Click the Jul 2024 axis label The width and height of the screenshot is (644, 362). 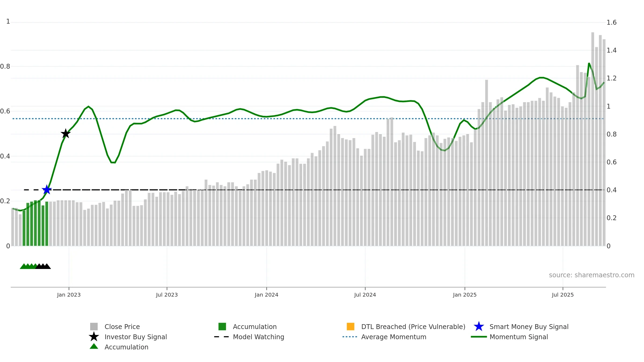pos(365,295)
